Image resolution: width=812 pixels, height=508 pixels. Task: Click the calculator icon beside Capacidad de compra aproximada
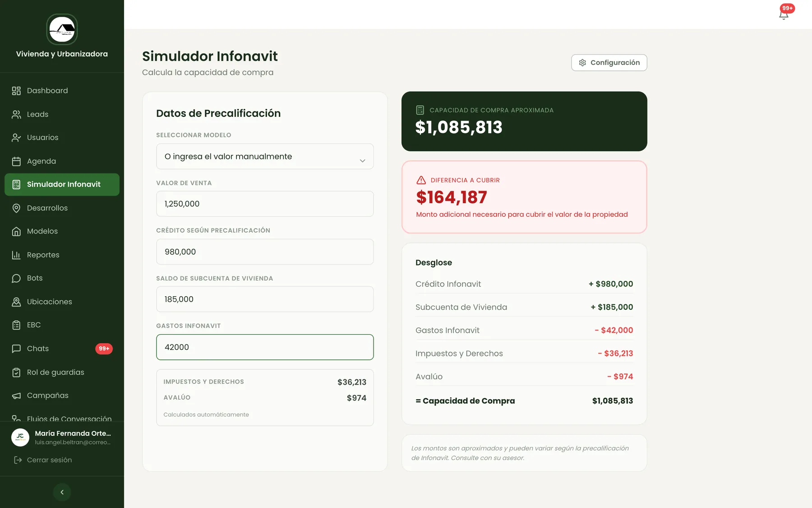(420, 110)
